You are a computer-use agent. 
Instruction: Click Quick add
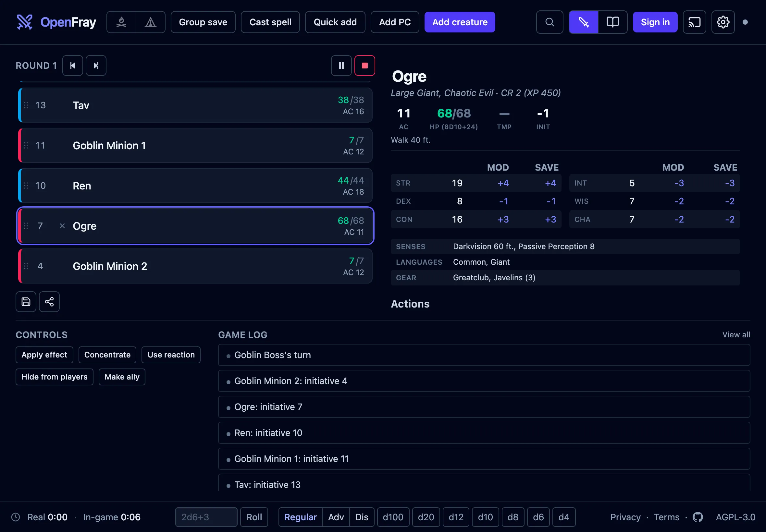[335, 22]
